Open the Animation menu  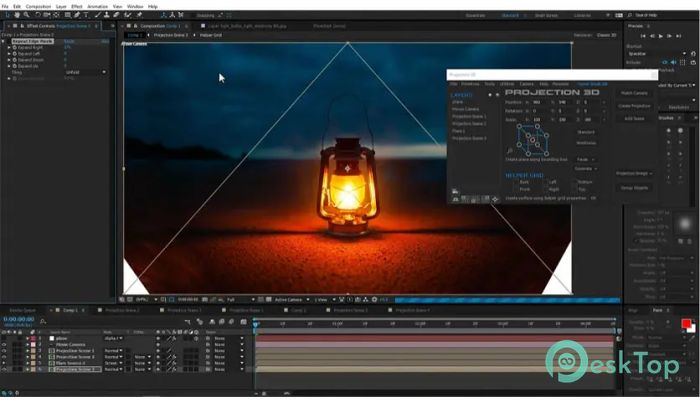pos(97,7)
